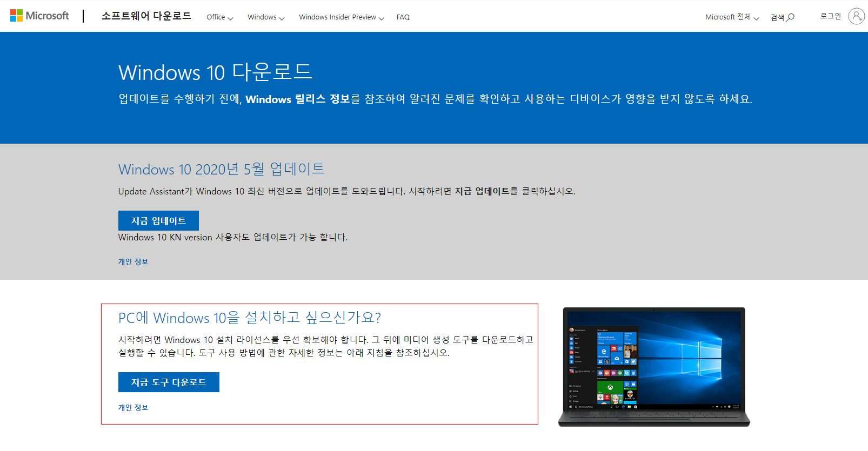Open 개인 정보 link under 지금 업데이트
The width and height of the screenshot is (868, 451).
coord(133,261)
